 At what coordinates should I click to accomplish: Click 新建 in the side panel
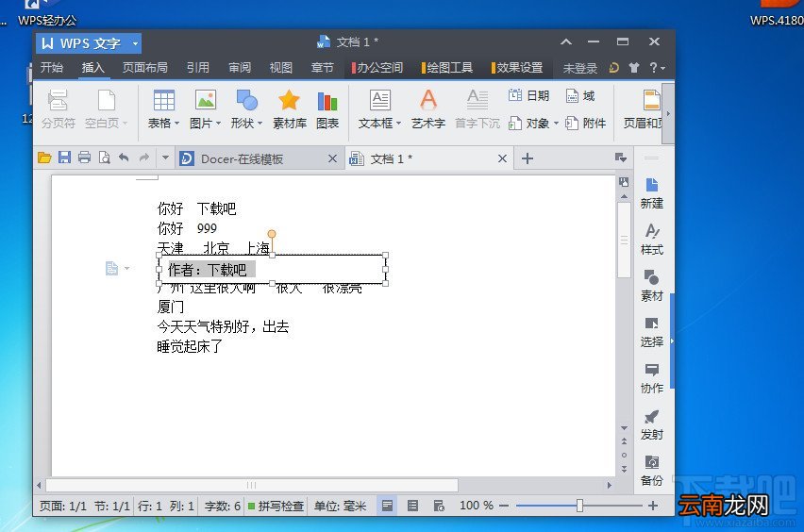pyautogui.click(x=652, y=193)
